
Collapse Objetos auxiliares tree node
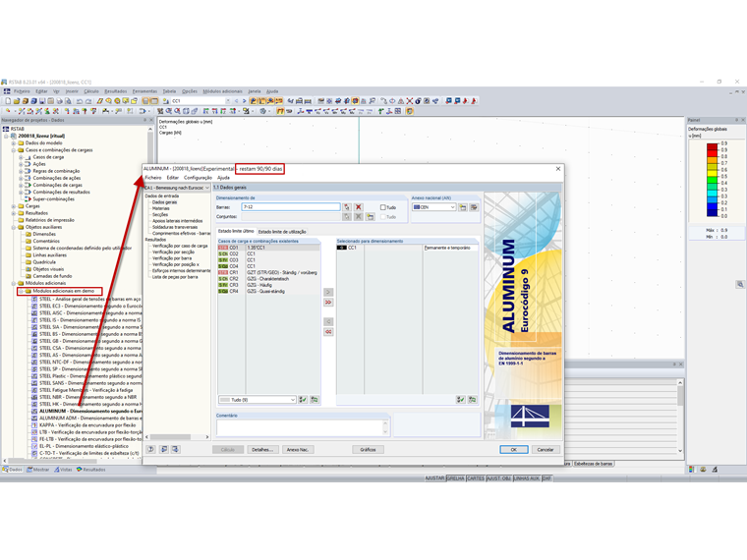tap(14, 227)
